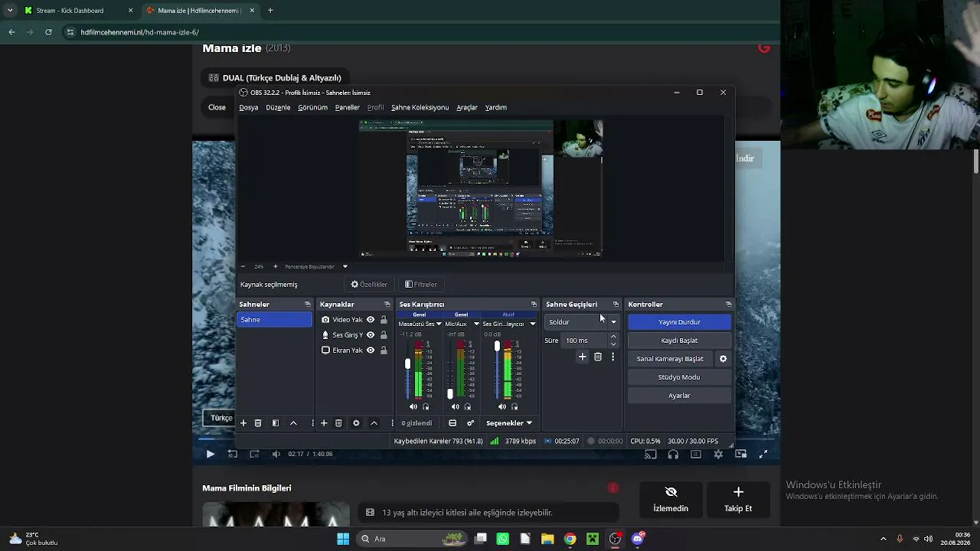This screenshot has width=980, height=551.
Task: Mute the Mic/Aux channel
Action: (x=456, y=407)
